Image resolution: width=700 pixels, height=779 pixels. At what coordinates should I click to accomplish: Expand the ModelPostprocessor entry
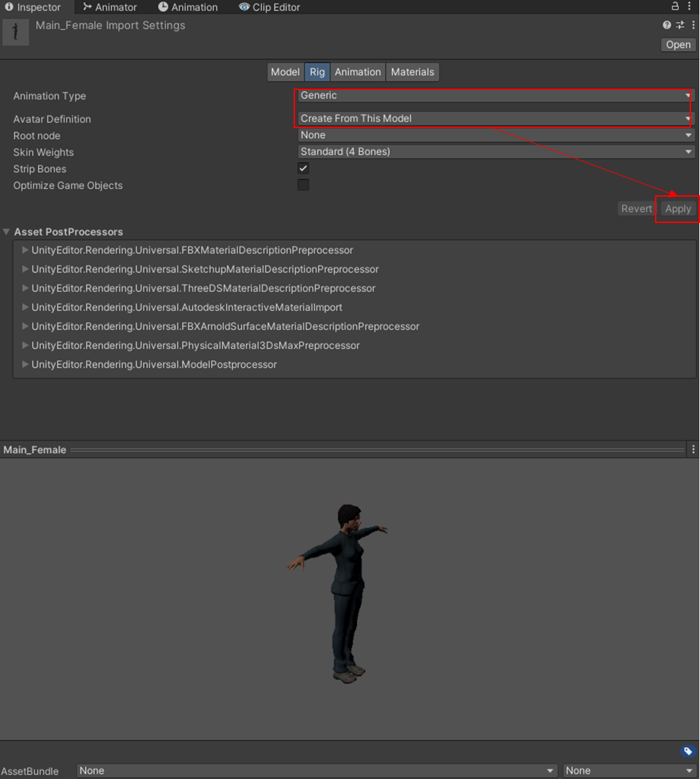coord(25,364)
